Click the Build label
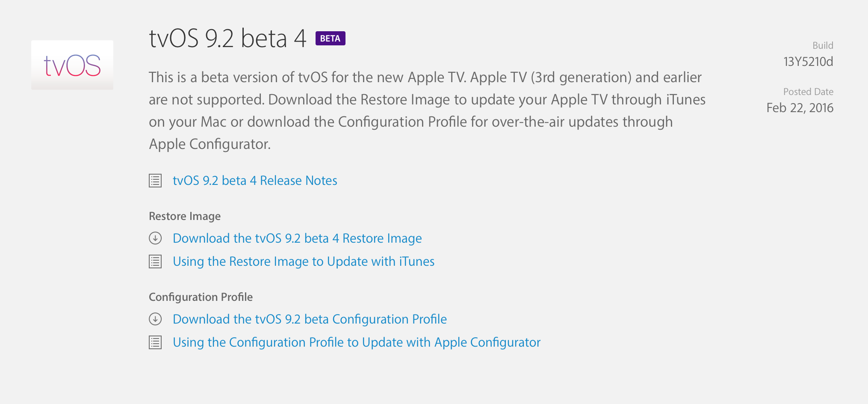Image resolution: width=868 pixels, height=404 pixels. click(823, 45)
